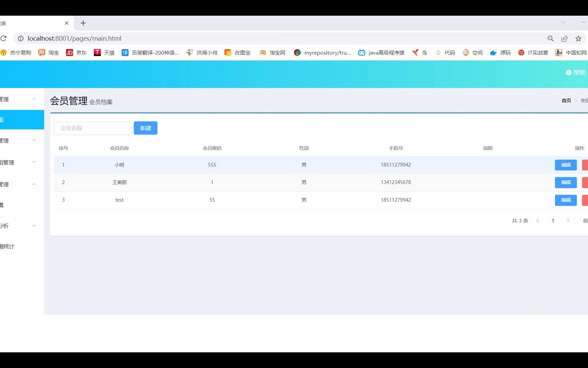The image size is (588, 368).
Task: Close the current browser tab
Action: click(67, 23)
